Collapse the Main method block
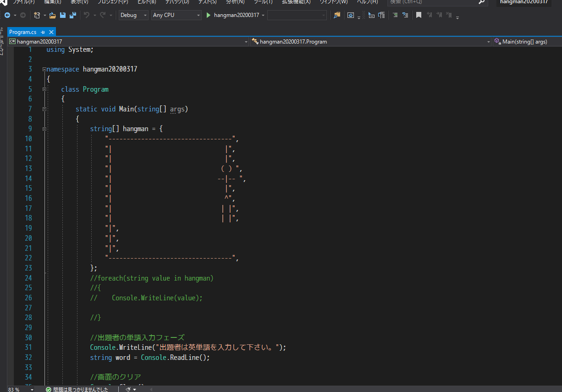This screenshot has width=562, height=392. pyautogui.click(x=44, y=109)
